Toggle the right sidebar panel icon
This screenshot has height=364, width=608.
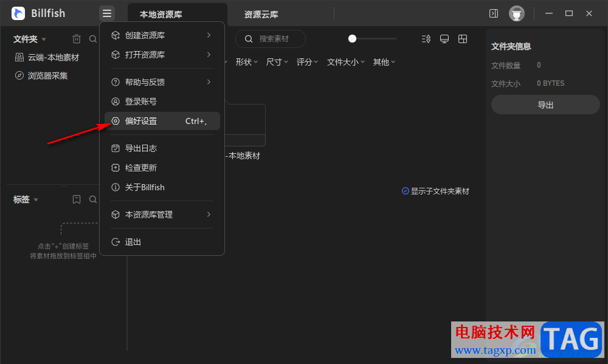point(494,13)
